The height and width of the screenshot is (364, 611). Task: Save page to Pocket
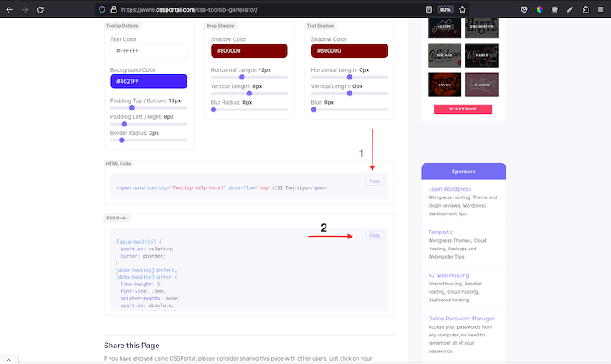(x=524, y=10)
